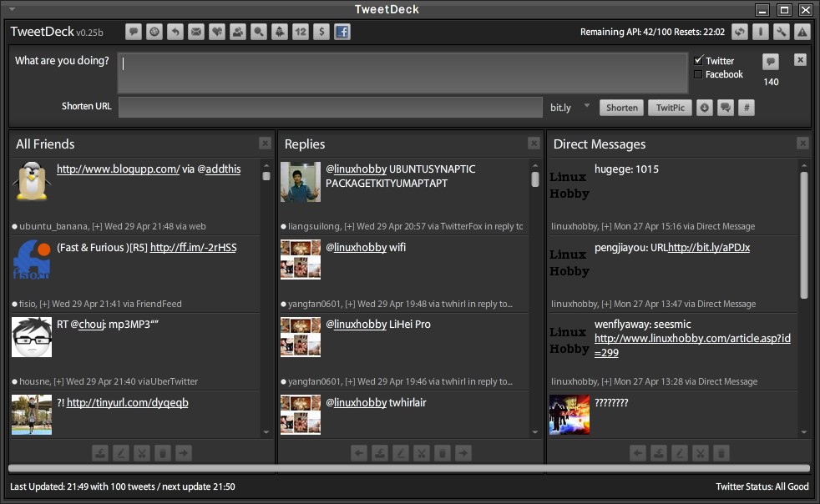Viewport: 820px width, 504px height.
Task: Click the single column view icon in top bar
Action: pyautogui.click(x=761, y=32)
